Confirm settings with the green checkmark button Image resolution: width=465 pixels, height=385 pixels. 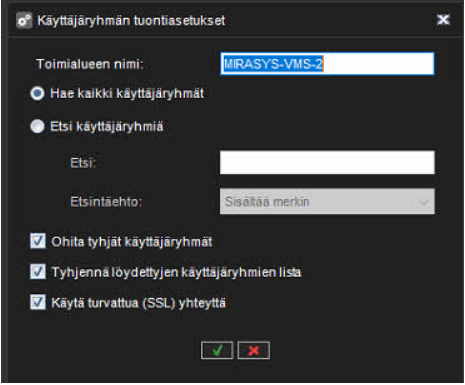[x=217, y=350]
